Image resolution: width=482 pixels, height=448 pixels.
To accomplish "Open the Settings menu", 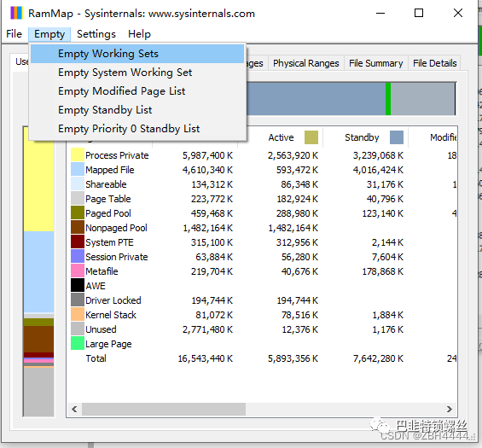I will pos(96,34).
